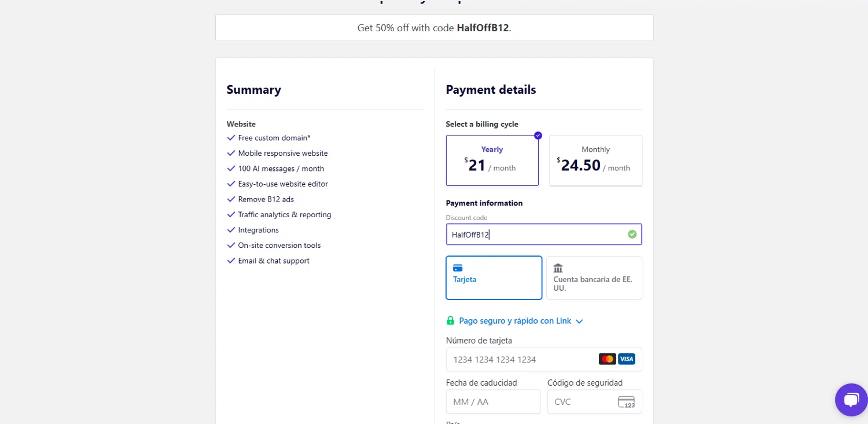Click the HalfOffB12 promo code banner
868x424 pixels.
pos(435,28)
